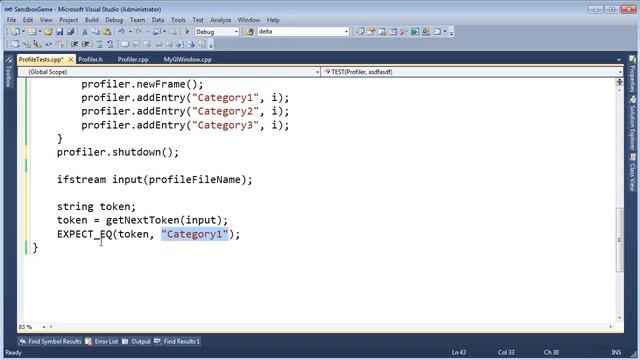Open the Toolbox auto-hide panel
Screen dimensions: 640x360
pyautogui.click(x=8, y=72)
